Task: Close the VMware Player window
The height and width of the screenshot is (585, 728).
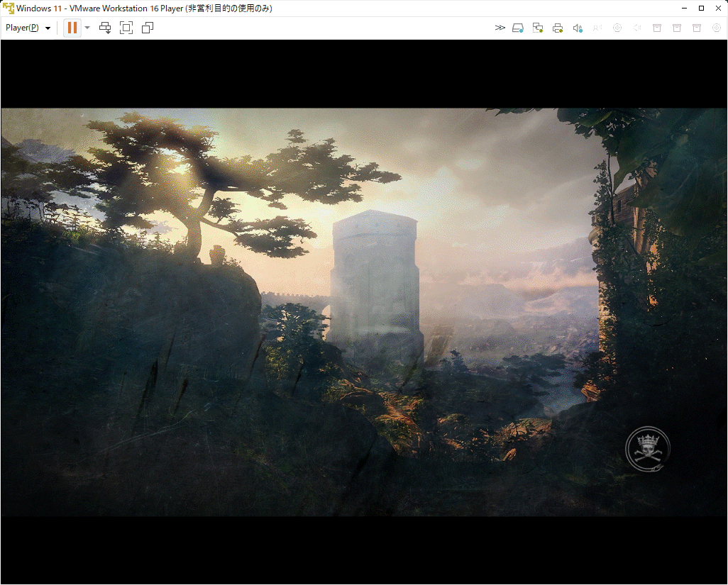Action: tap(718, 9)
